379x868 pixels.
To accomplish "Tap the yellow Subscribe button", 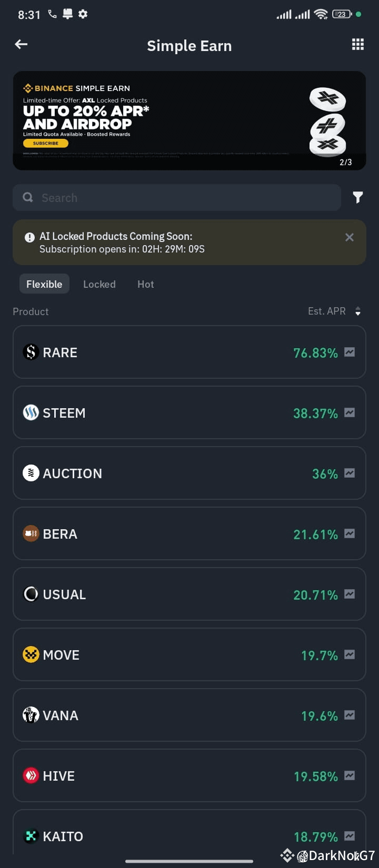I will pyautogui.click(x=46, y=143).
